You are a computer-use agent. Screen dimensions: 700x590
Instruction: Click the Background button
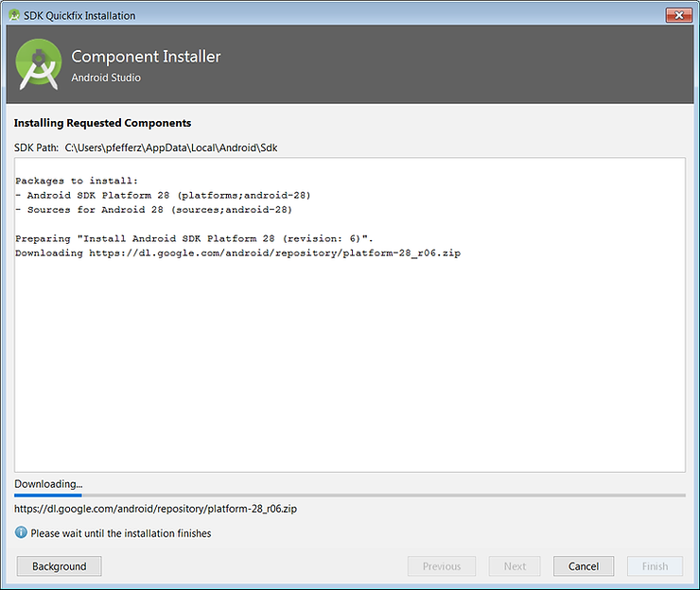pos(59,566)
